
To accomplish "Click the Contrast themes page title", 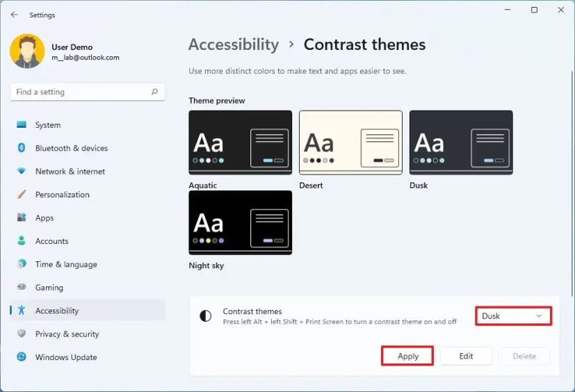I will point(364,44).
